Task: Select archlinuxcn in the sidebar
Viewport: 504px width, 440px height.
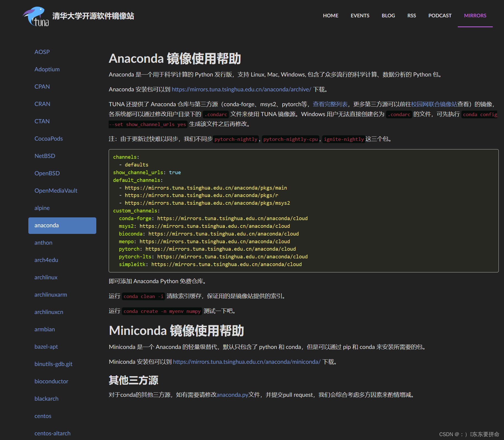Action: pyautogui.click(x=49, y=312)
